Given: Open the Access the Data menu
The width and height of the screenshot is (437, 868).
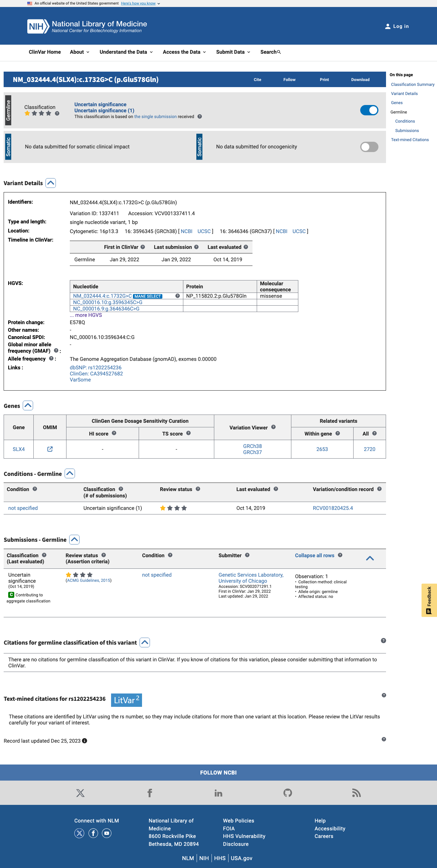Looking at the screenshot, I should [184, 52].
